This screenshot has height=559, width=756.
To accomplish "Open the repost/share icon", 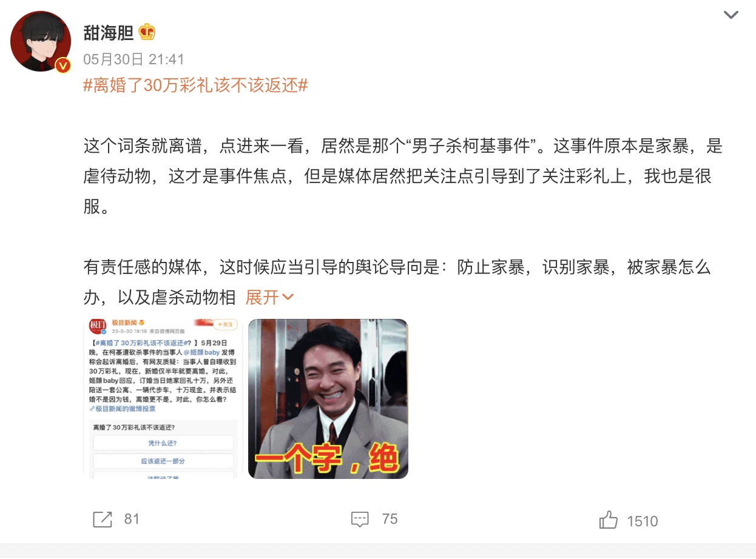I will click(103, 520).
